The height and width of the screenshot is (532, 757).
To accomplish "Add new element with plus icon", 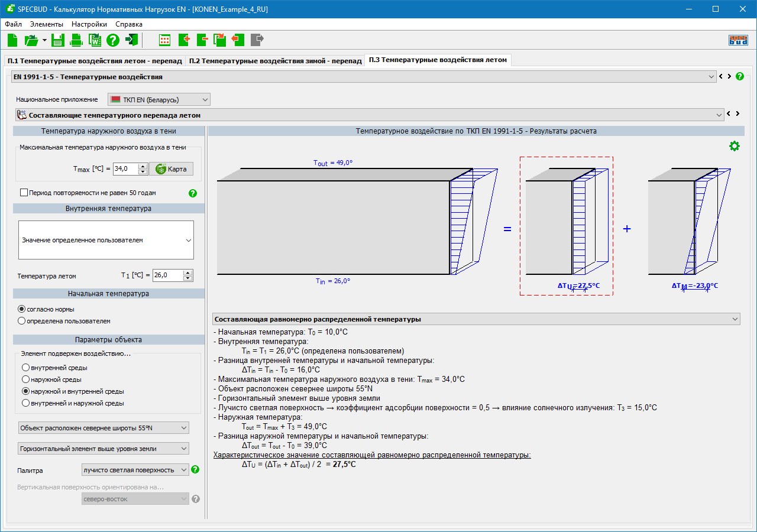I will click(183, 40).
